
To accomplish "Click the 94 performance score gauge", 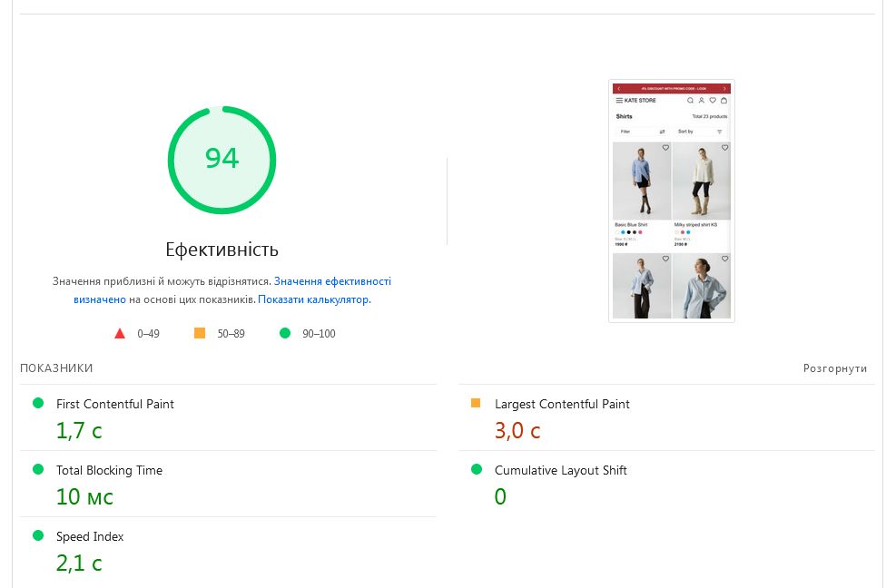I will (221, 160).
